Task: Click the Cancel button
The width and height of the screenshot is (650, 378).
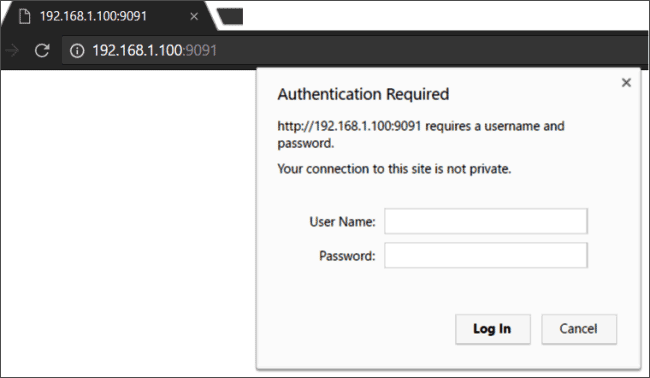Action: click(x=579, y=329)
